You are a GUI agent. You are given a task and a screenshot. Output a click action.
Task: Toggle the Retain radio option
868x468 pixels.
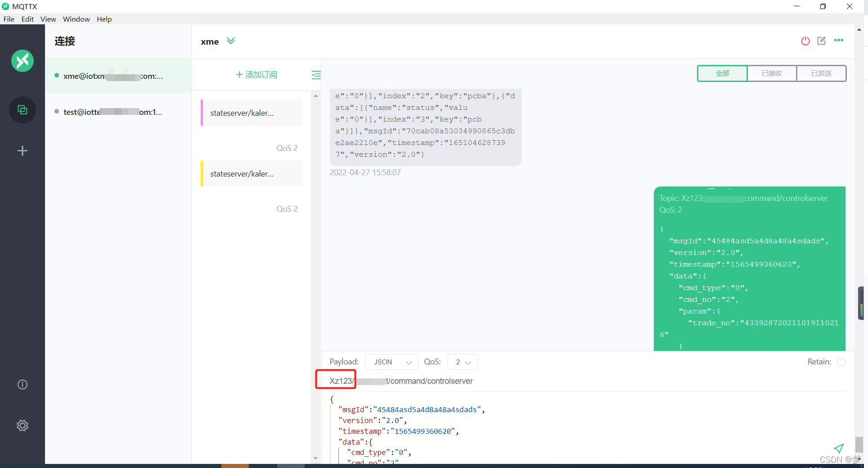tap(841, 362)
